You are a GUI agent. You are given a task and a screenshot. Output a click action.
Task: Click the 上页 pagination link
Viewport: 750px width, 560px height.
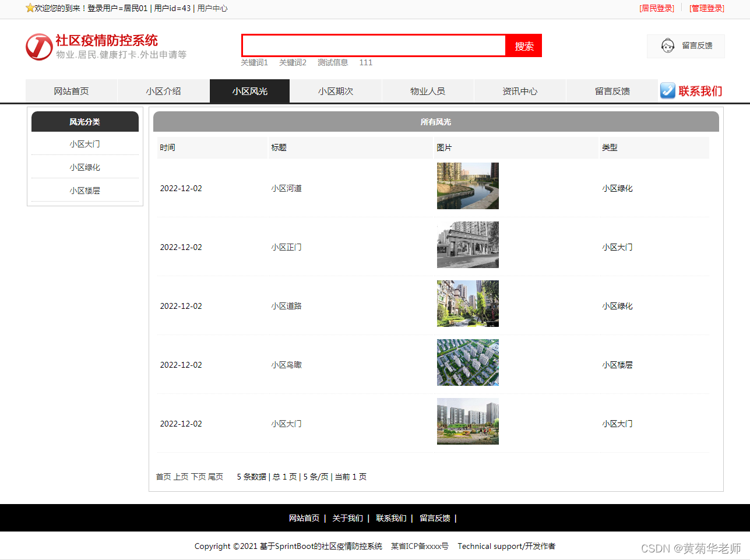pos(181,477)
